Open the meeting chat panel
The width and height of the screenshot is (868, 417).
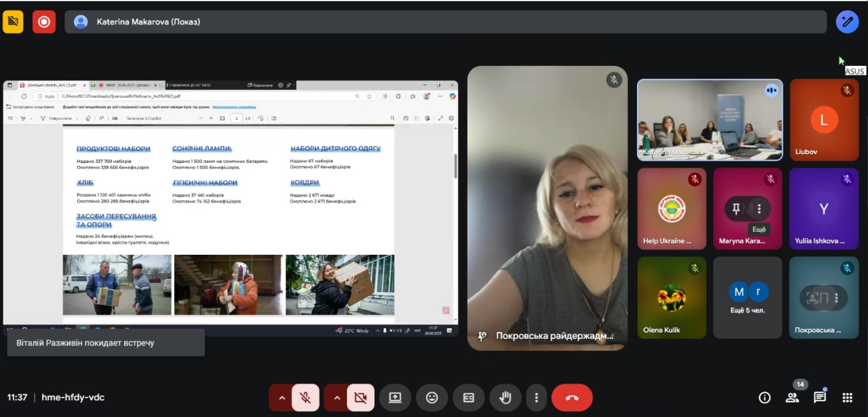820,398
